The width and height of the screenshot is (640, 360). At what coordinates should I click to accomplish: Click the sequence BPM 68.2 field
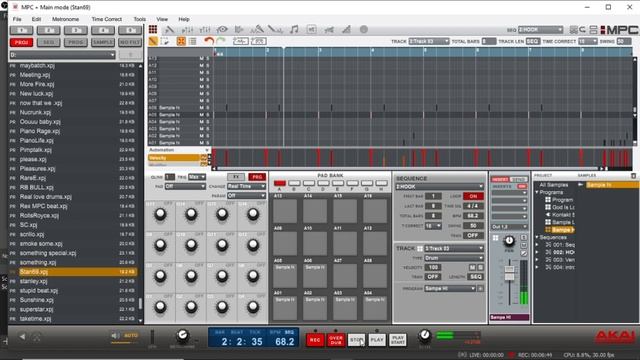point(473,216)
